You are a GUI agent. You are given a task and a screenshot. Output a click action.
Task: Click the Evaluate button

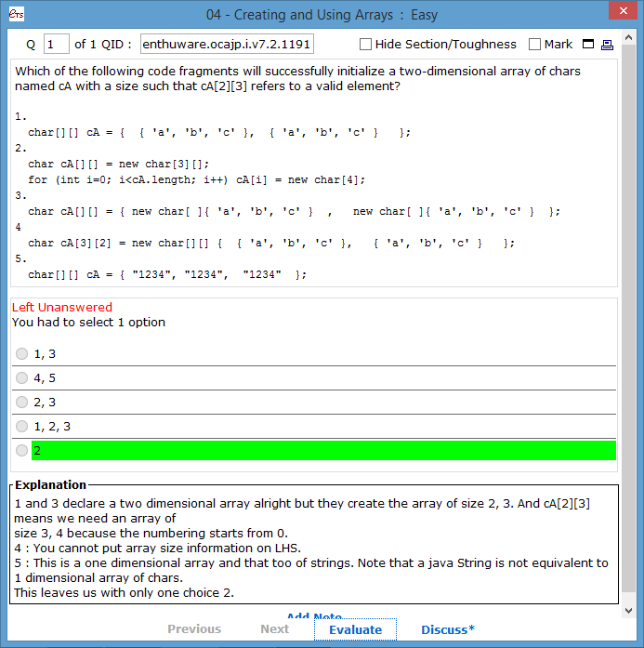coord(355,629)
